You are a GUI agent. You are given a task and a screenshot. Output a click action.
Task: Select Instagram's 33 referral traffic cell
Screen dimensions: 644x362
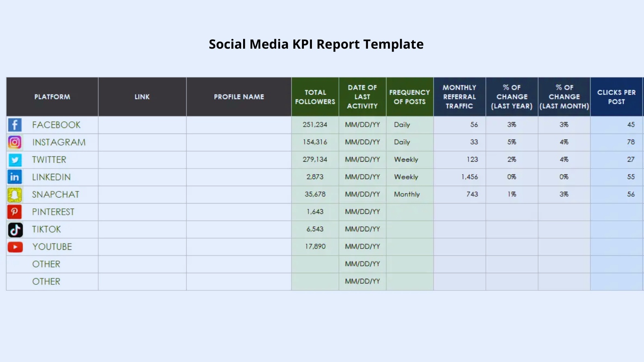[x=460, y=142]
